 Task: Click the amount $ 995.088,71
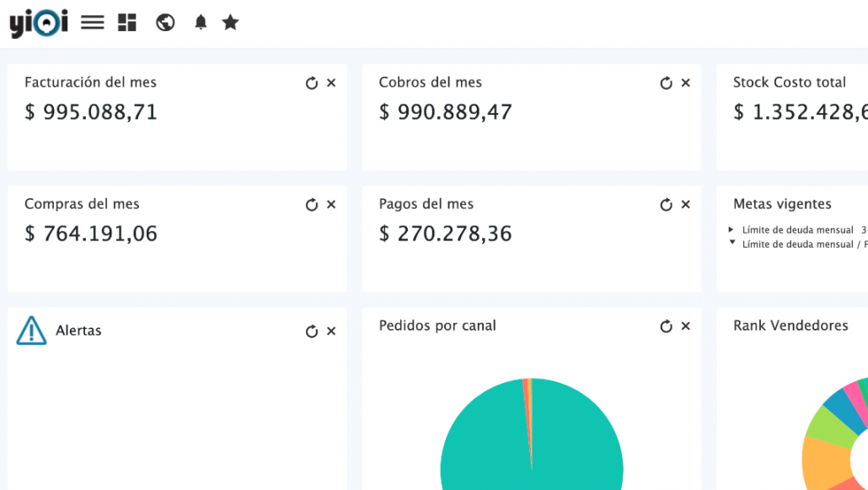point(91,112)
